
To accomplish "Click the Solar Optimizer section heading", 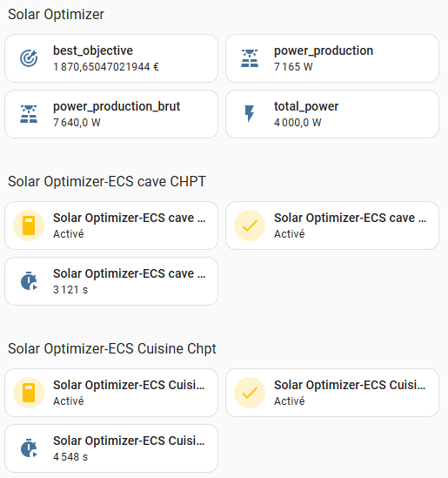I will [x=56, y=14].
